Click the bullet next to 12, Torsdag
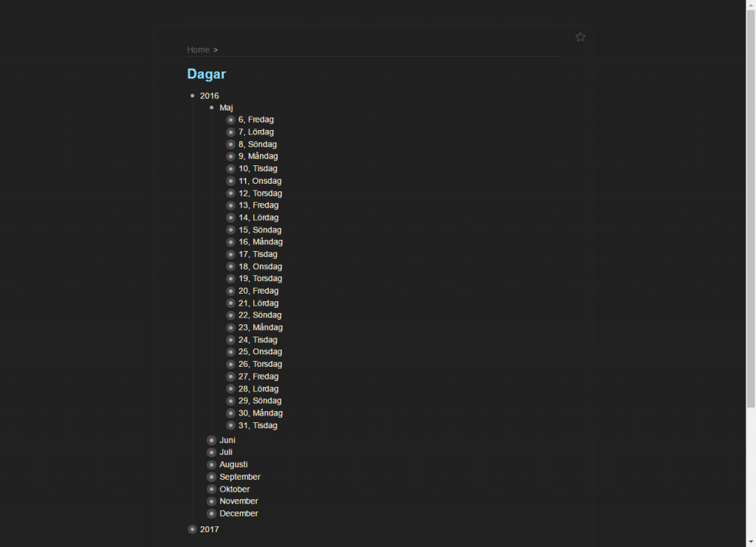The height and width of the screenshot is (547, 756). (231, 193)
